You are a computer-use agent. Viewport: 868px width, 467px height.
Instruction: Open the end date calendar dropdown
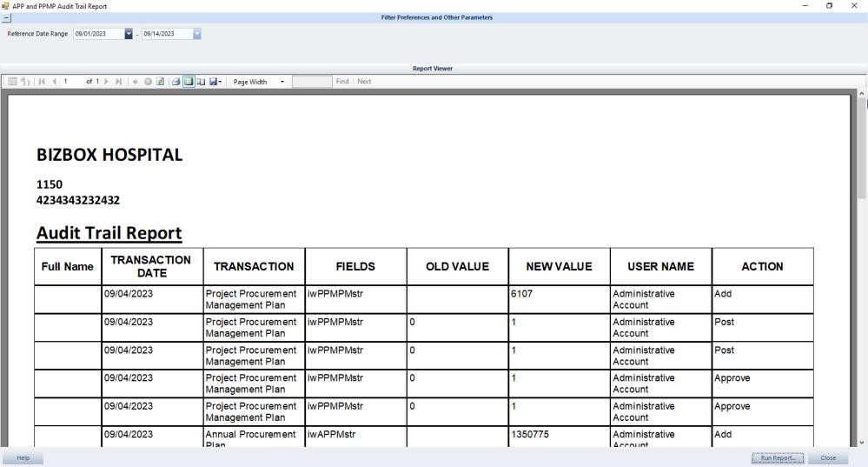click(x=196, y=34)
